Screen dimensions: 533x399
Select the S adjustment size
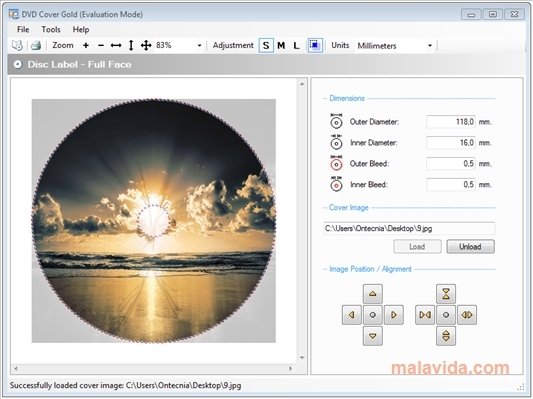tap(266, 45)
